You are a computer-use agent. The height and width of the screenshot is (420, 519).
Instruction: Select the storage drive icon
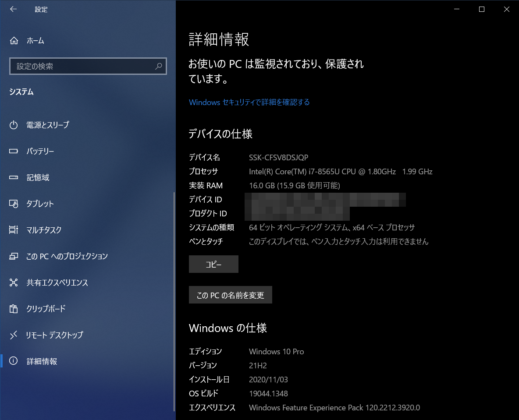pos(14,177)
